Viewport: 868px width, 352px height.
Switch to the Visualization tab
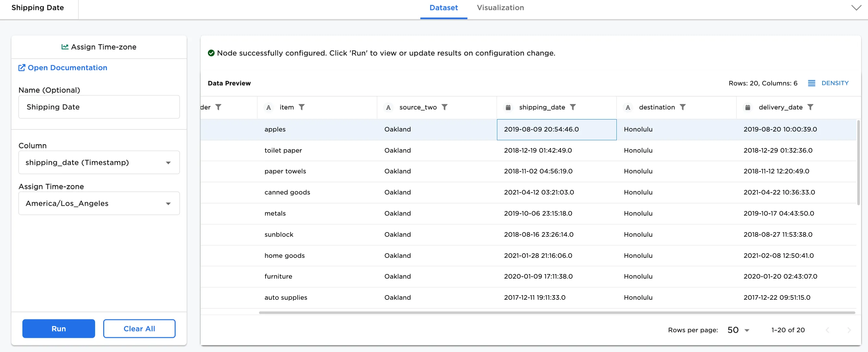pos(500,8)
